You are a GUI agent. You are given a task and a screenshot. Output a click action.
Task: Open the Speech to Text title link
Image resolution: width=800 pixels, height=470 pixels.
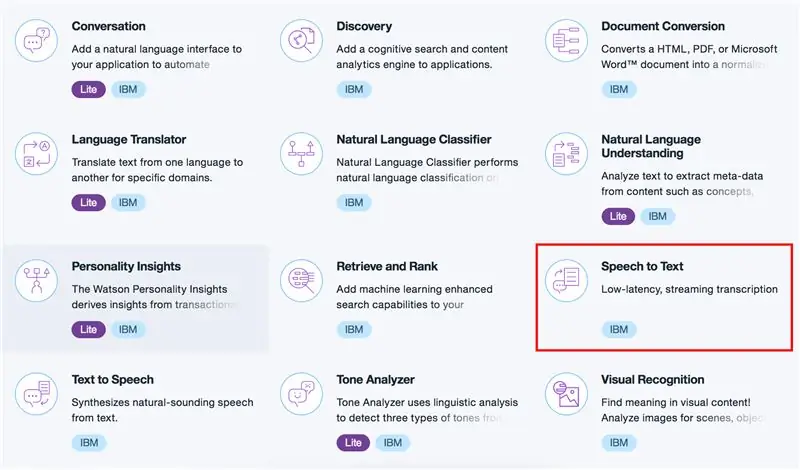642,266
